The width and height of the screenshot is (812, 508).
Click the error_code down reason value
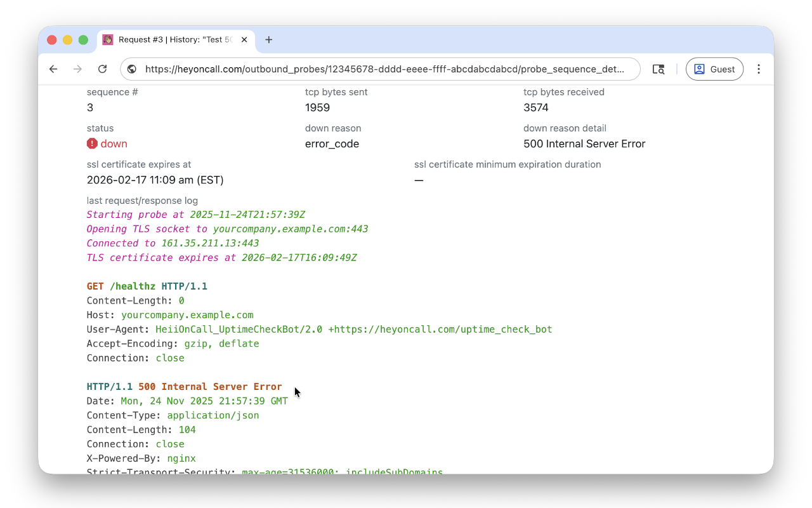331,144
